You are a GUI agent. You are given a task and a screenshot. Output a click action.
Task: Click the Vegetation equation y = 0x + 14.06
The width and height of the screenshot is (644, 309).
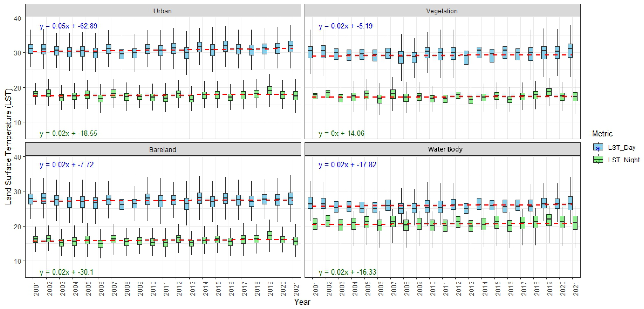coord(341,133)
